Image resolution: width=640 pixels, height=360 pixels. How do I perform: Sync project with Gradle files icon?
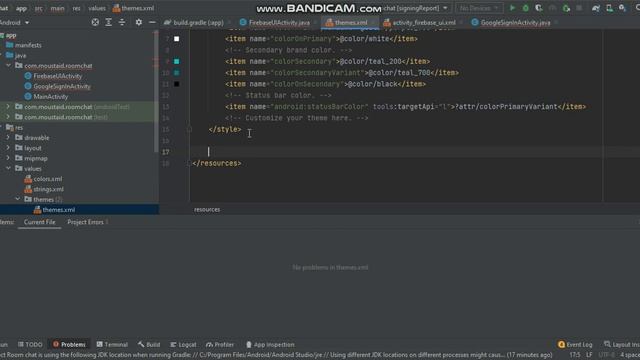596,8
